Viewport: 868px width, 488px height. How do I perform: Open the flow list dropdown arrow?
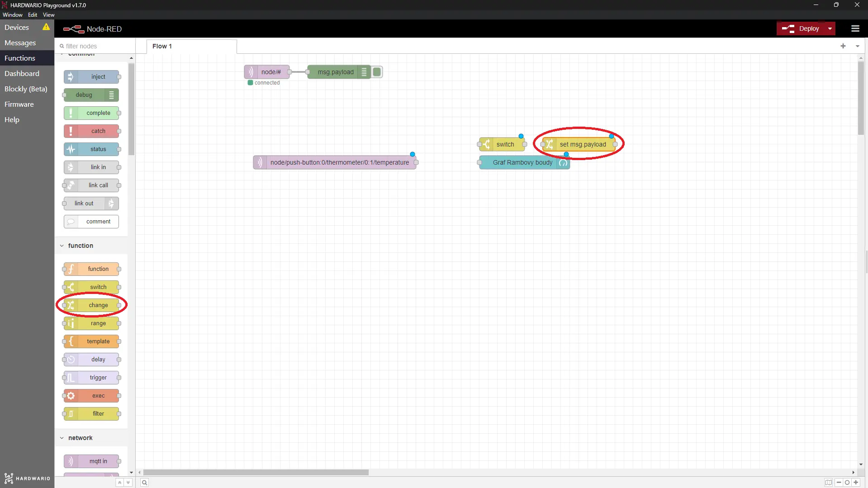[x=857, y=46]
